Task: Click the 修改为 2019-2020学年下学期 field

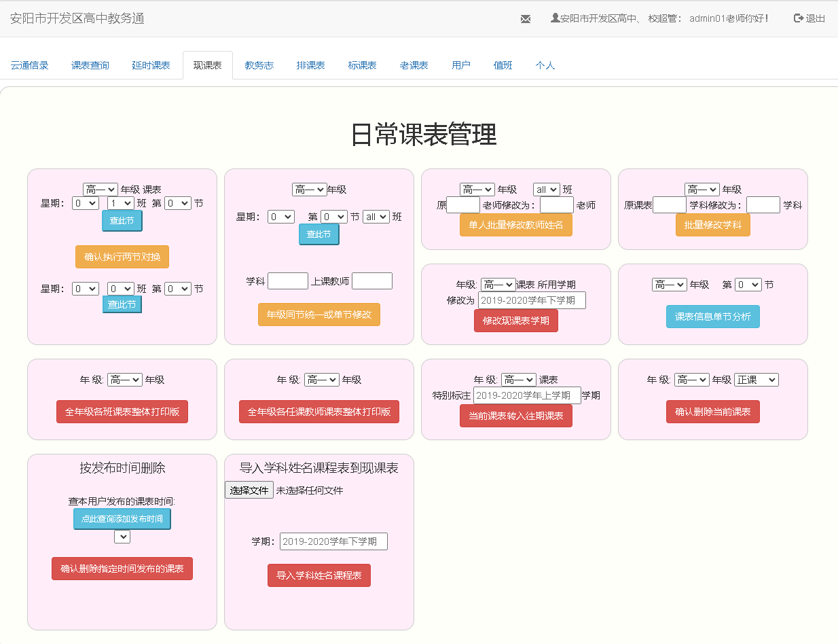Action: pyautogui.click(x=532, y=300)
